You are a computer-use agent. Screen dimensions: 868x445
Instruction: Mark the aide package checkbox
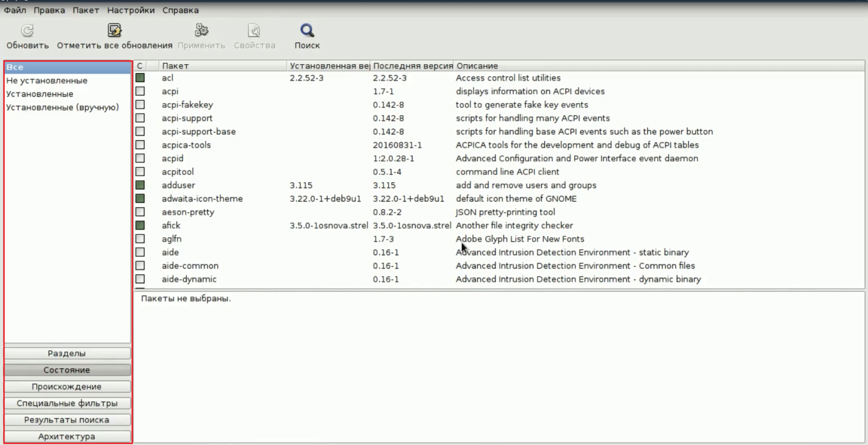click(140, 252)
